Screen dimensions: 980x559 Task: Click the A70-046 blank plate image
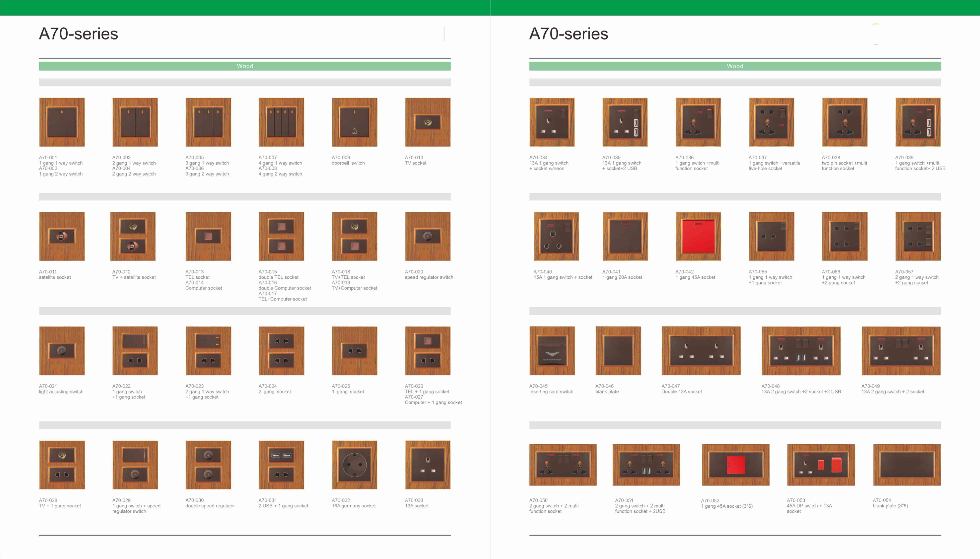[x=618, y=351]
